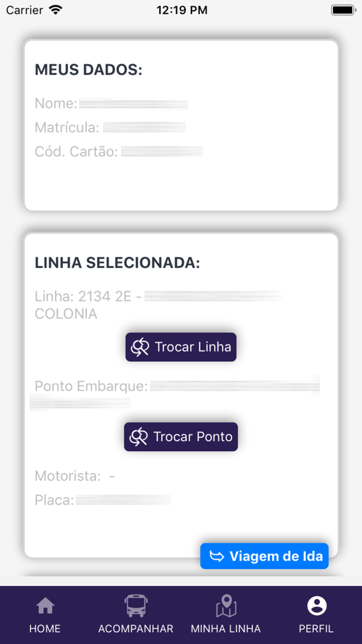Screen dimensions: 362x644
Task: Open the map pin icon for Minha Linha
Action: point(226,605)
